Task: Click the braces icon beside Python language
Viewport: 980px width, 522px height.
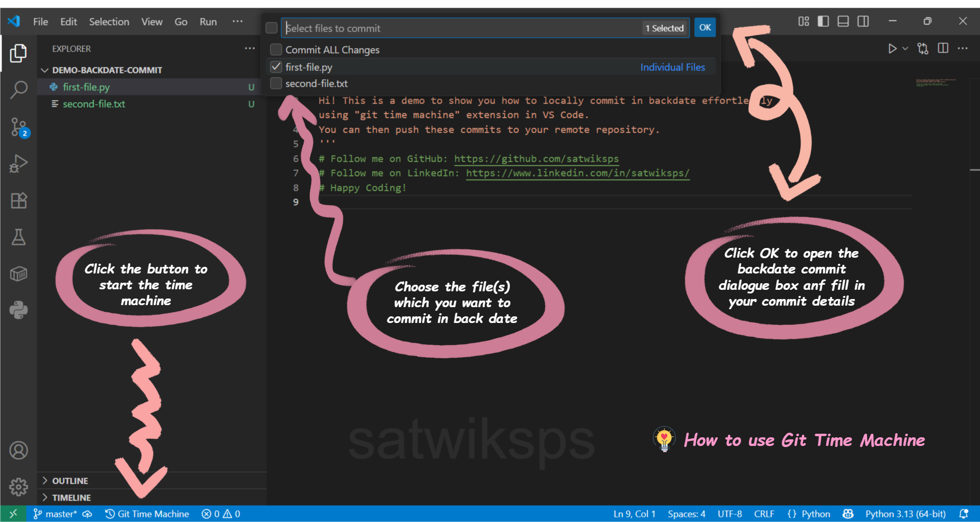Action: 792,514
